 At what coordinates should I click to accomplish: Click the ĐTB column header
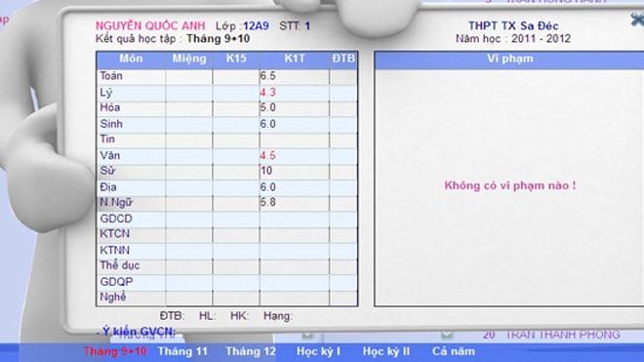tap(343, 60)
